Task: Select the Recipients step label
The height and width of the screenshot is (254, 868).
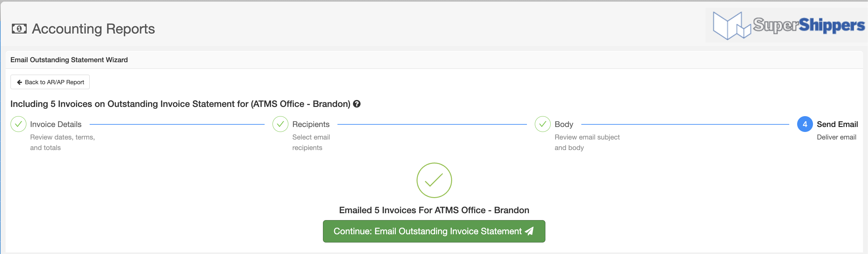Action: click(x=311, y=124)
